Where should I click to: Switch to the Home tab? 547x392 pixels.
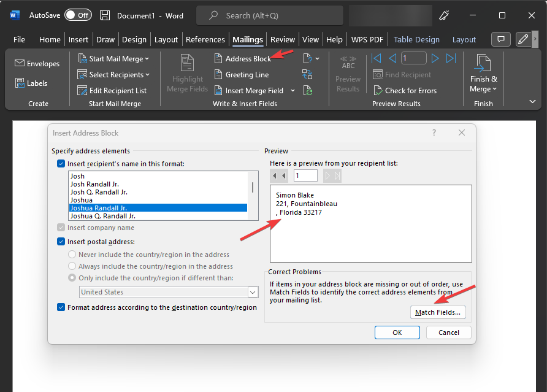(x=50, y=40)
